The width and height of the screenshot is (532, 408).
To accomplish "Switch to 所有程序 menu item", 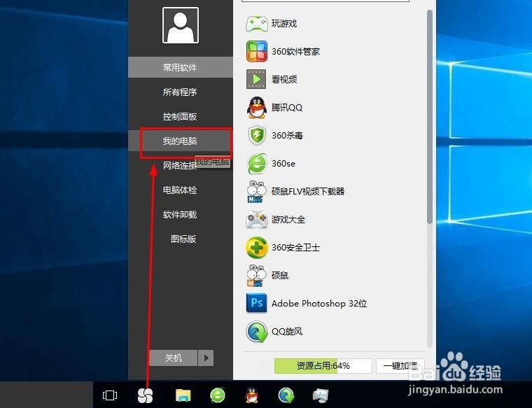I will point(181,92).
